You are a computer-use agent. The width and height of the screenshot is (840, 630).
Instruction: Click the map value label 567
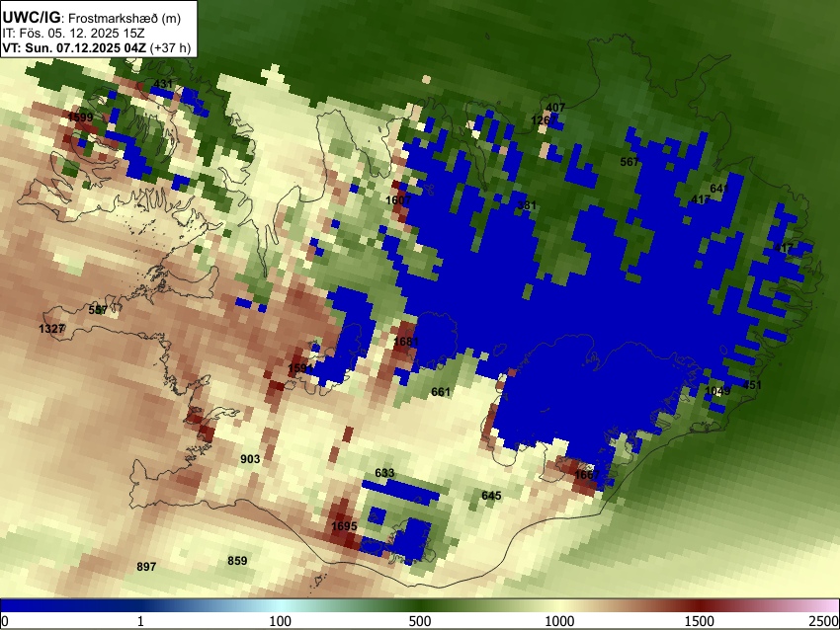630,162
